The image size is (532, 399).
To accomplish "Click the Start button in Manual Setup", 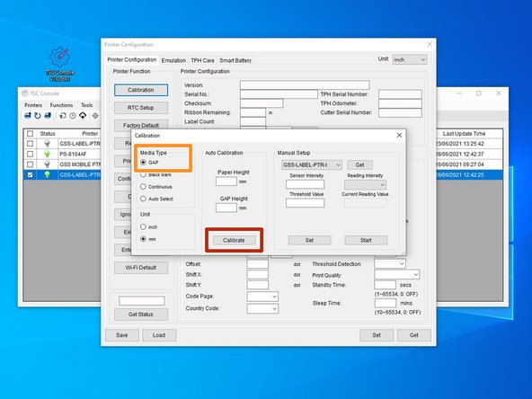I will click(366, 240).
